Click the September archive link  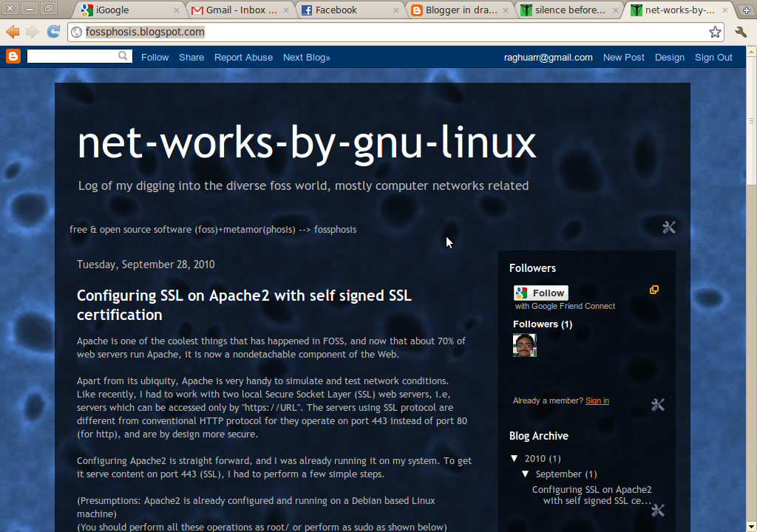pyautogui.click(x=559, y=474)
